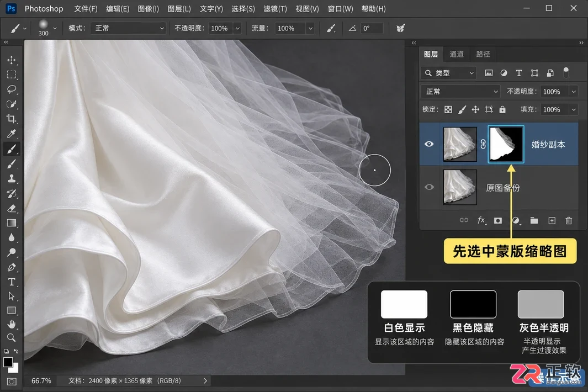Select the Hand tool
Viewport: 588px width, 392px height.
[12, 324]
